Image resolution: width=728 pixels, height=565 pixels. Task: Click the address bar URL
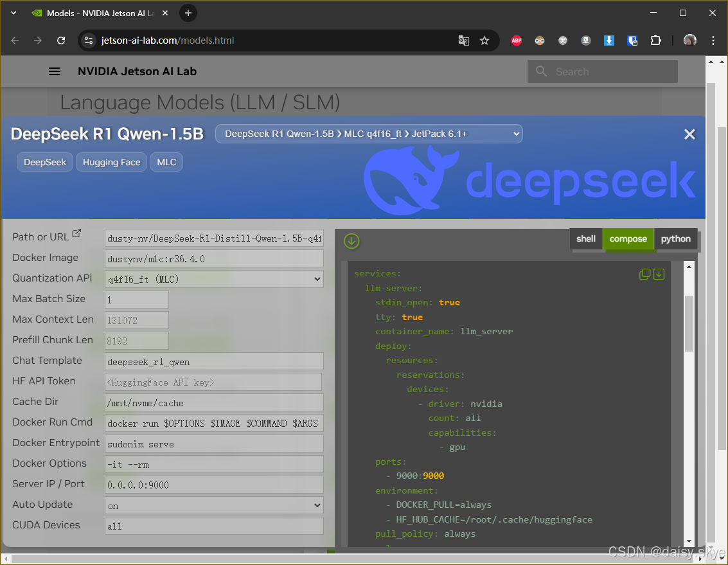pyautogui.click(x=168, y=40)
